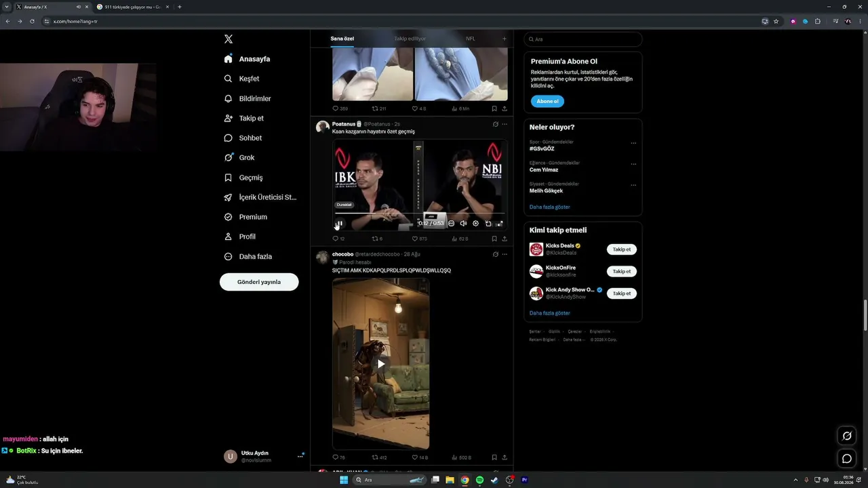Viewport: 868px width, 488px height.
Task: Switch to the Sana özel tab
Action: (342, 39)
